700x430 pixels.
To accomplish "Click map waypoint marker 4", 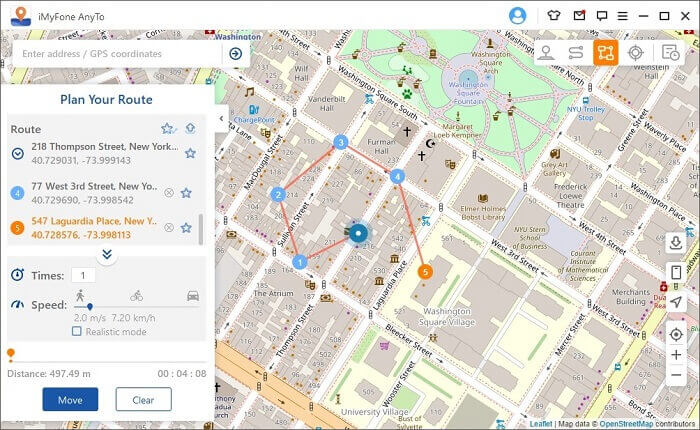I will tap(397, 176).
